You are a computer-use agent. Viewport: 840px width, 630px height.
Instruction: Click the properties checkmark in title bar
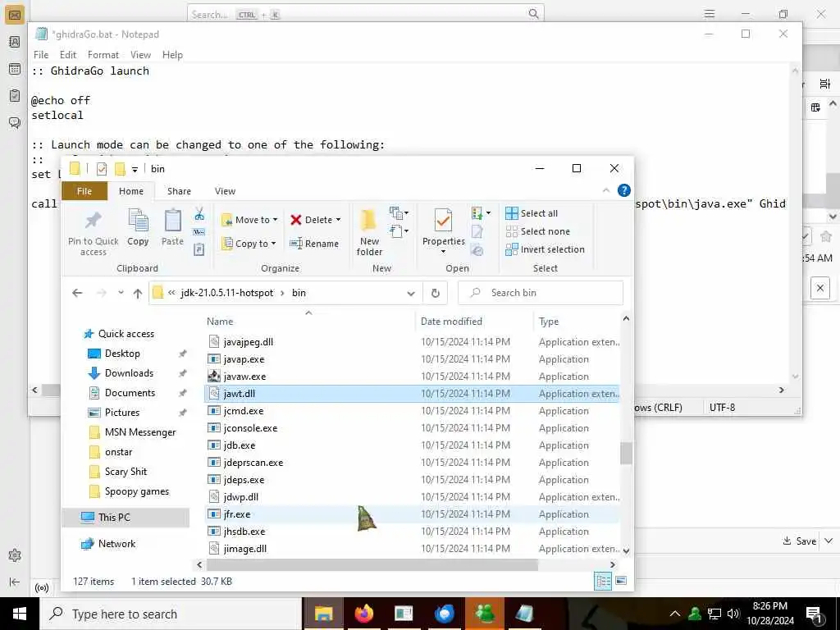tap(101, 169)
